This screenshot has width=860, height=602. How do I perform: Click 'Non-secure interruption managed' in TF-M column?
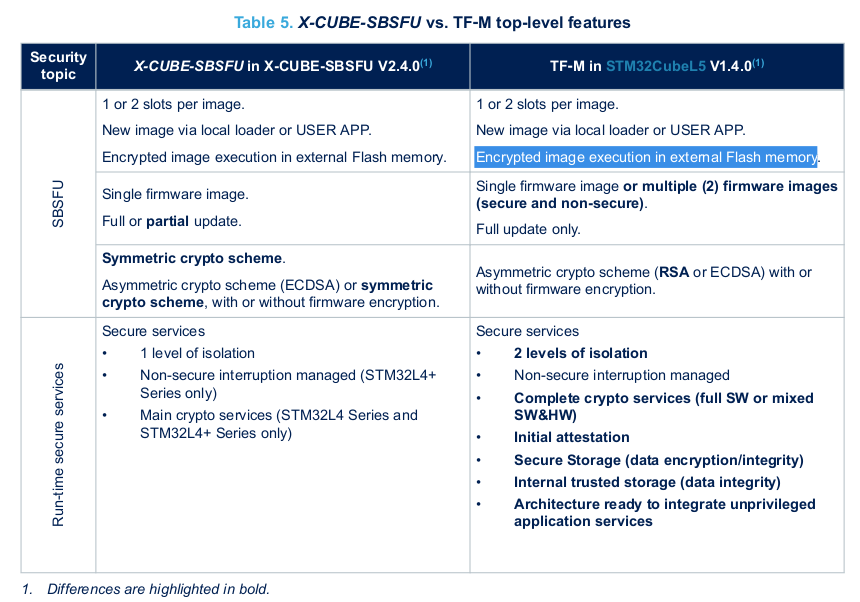[621, 375]
